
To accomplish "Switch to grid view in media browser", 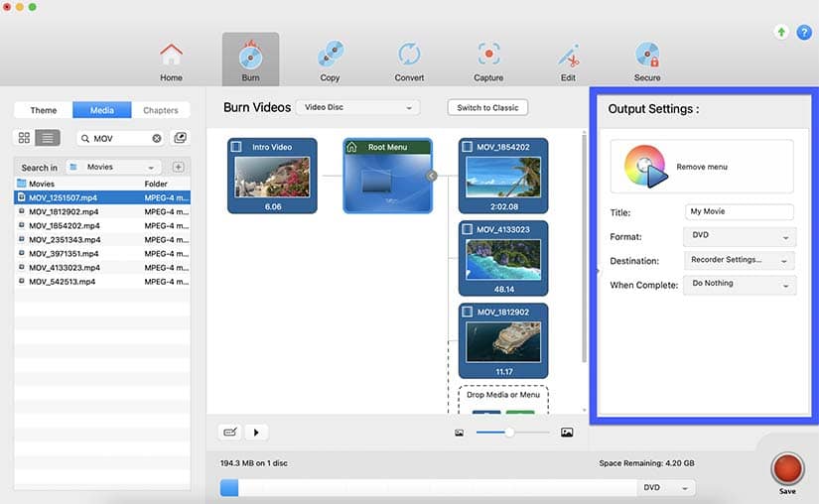I will [25, 138].
